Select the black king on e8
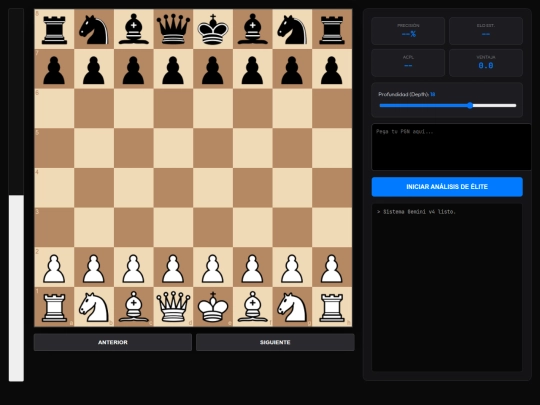Screen dimensions: 540x405 213,29
